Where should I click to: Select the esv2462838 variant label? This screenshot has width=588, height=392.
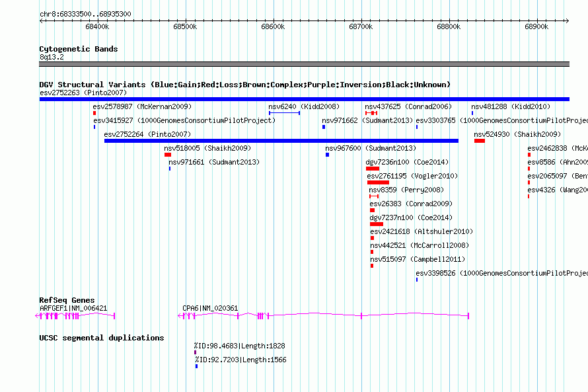click(x=558, y=148)
